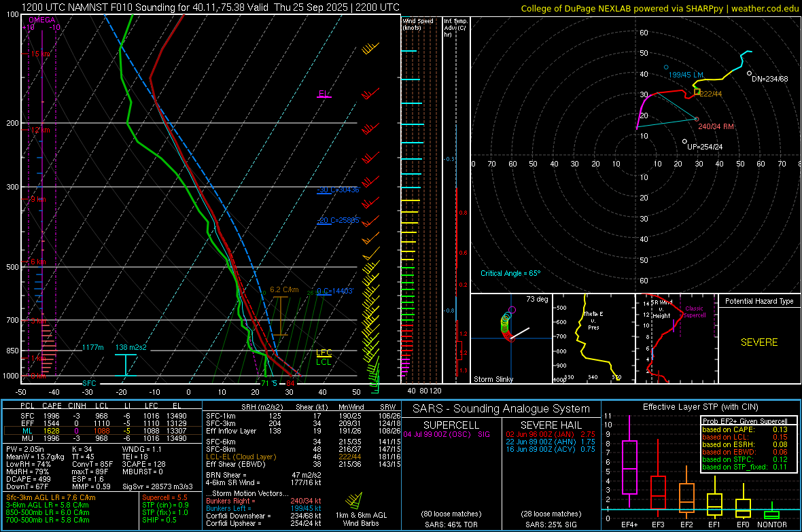Click the -30 C=30436' height label
Image resolution: width=802 pixels, height=532 pixels.
[x=338, y=190]
